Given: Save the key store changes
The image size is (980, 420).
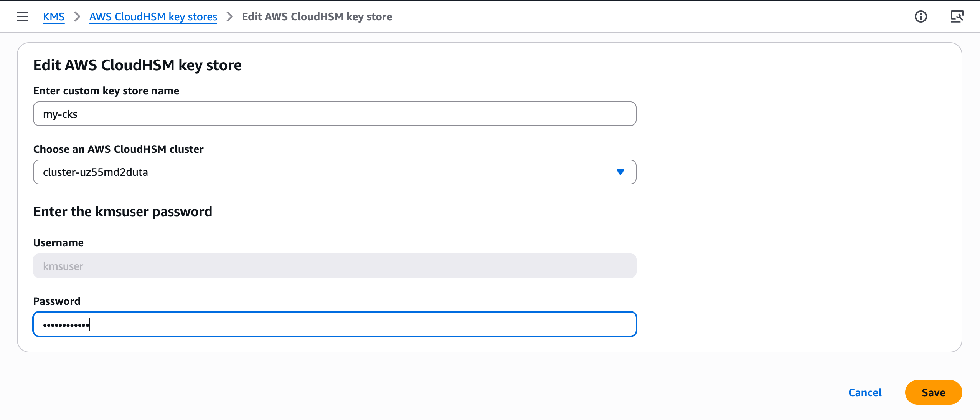Looking at the screenshot, I should [x=933, y=392].
